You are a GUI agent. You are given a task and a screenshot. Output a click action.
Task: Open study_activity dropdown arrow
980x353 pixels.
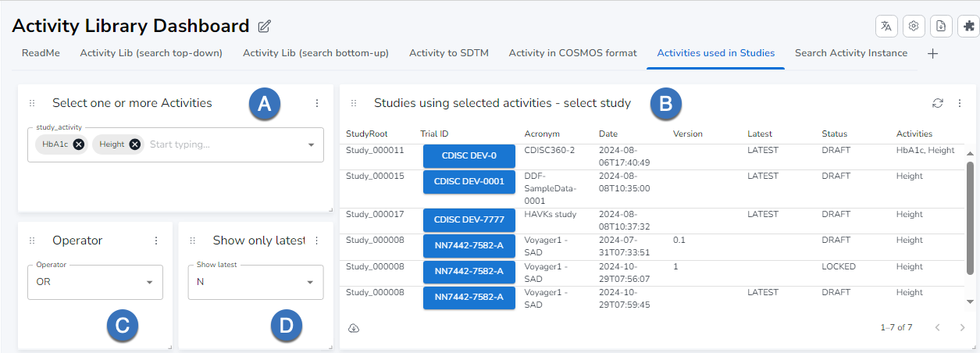tap(311, 144)
